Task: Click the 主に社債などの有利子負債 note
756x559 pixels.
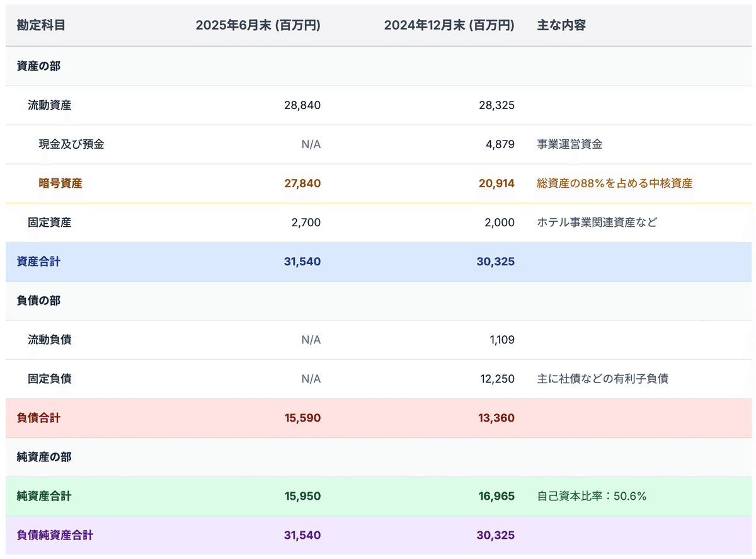Action: pyautogui.click(x=602, y=379)
